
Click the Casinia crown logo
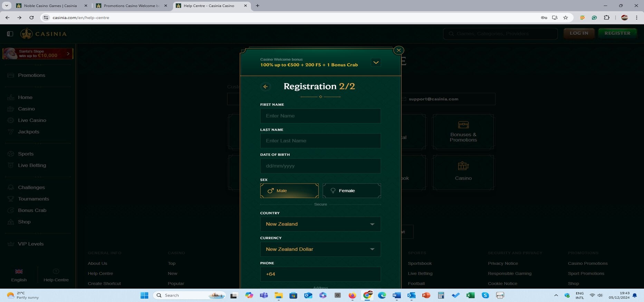coord(26,33)
